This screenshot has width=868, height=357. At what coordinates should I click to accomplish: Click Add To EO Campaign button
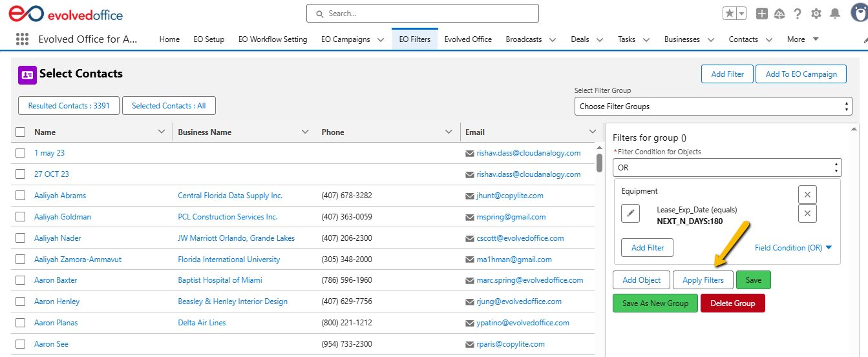tap(801, 74)
